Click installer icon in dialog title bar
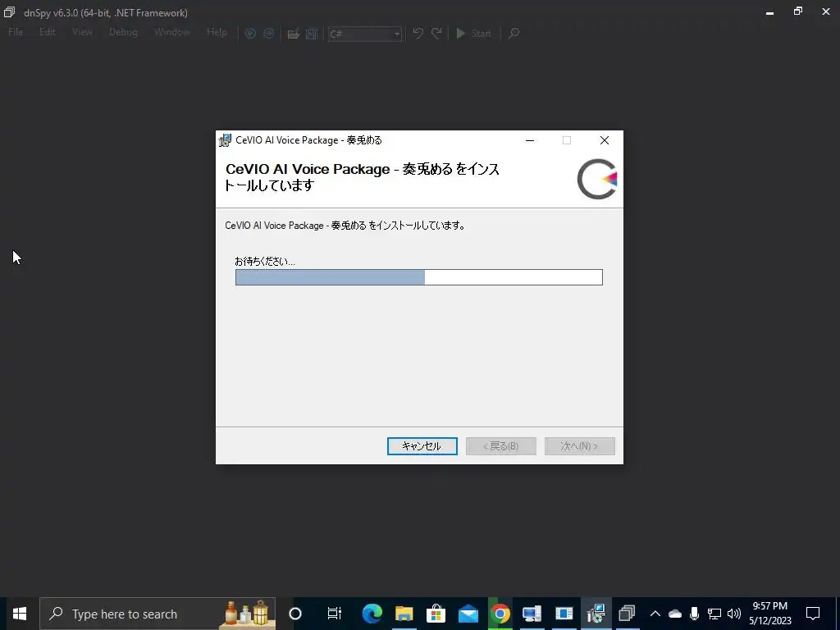 pyautogui.click(x=225, y=140)
